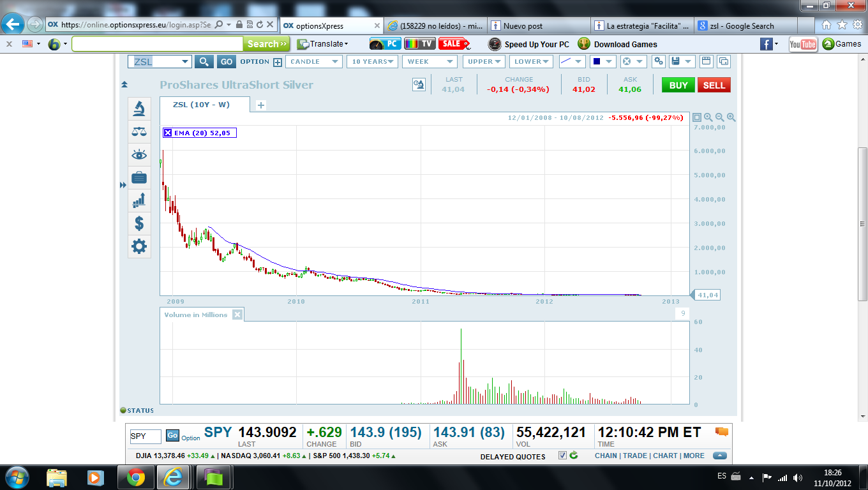The width and height of the screenshot is (868, 490).
Task: Click the orange chat bubbles icon
Action: pos(722,432)
